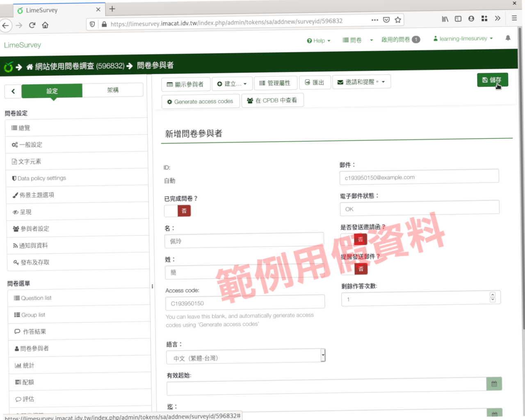Open Group list in sidebar
525x420 pixels.
pos(79,315)
